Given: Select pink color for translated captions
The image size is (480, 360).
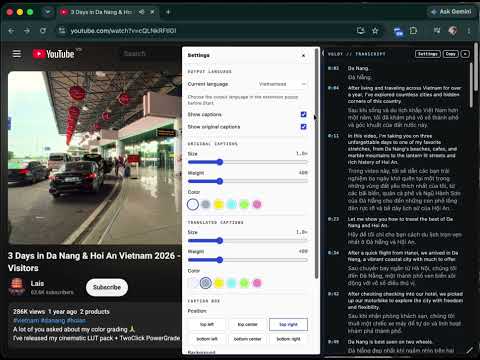Looking at the screenshot, I should pos(257,283).
